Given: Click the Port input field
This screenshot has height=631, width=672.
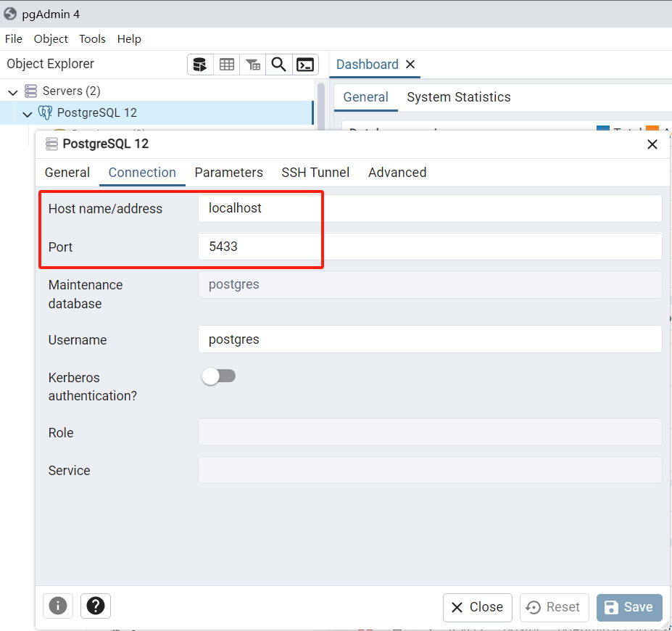Looking at the screenshot, I should 430,247.
